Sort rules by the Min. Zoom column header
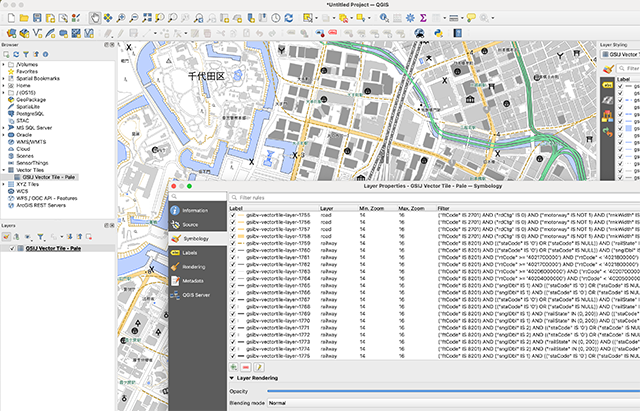 [371, 208]
